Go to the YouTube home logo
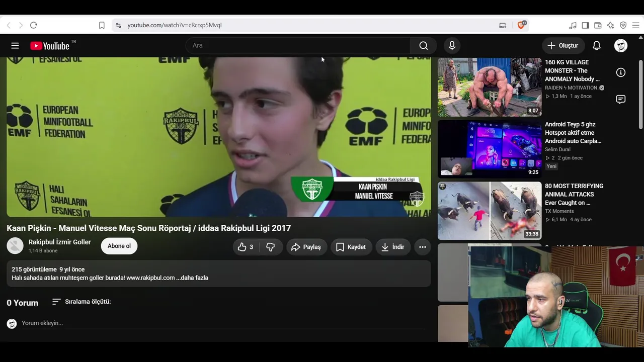 point(49,46)
